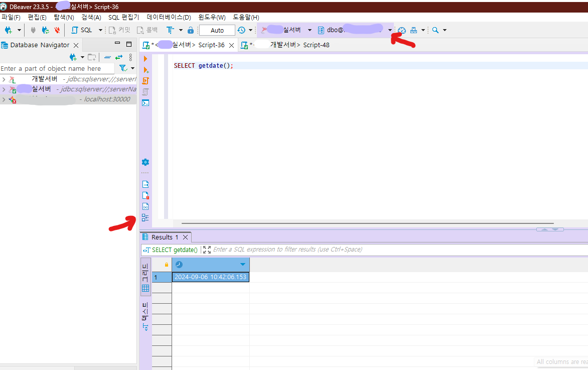588x370 pixels.
Task: Open the 탐색(N) menu
Action: [64, 17]
